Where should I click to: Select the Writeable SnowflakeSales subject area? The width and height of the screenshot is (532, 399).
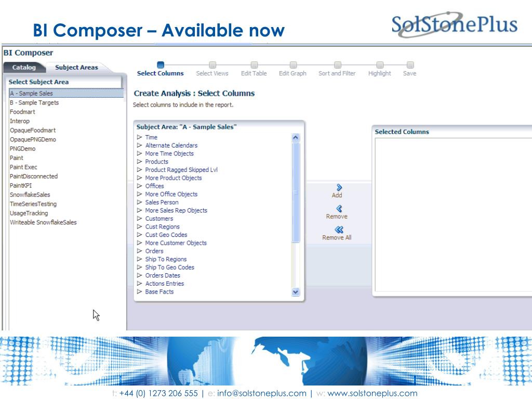(x=43, y=222)
